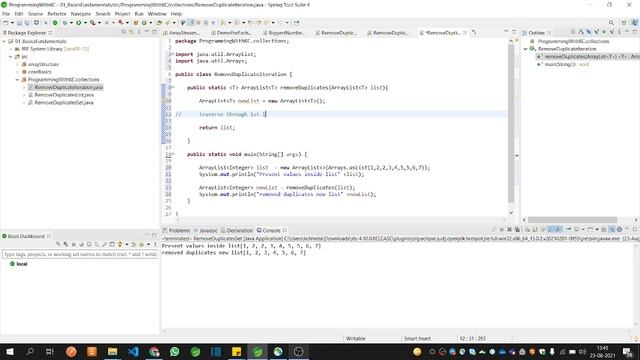This screenshot has width=640, height=360.
Task: Toggle Word Wrap in Console toolbar
Action: [543, 229]
